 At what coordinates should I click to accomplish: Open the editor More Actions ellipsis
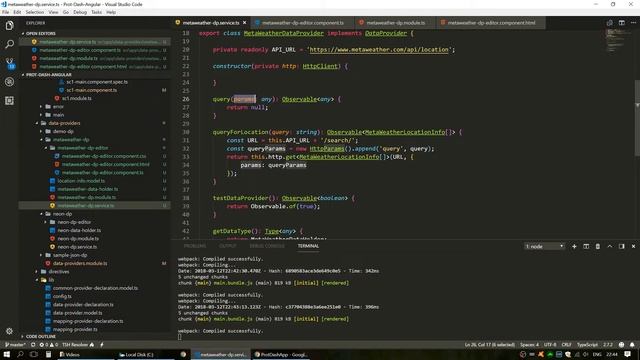[x=633, y=23]
